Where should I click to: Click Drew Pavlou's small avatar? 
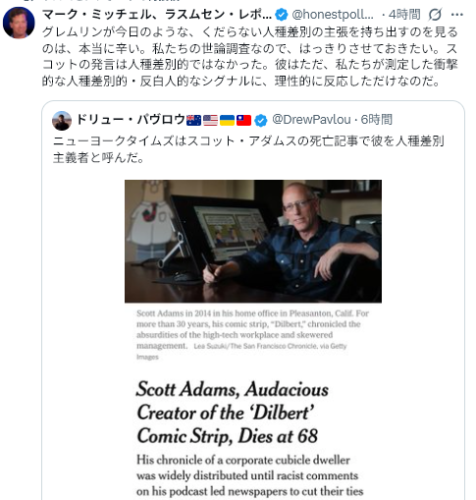(x=62, y=121)
